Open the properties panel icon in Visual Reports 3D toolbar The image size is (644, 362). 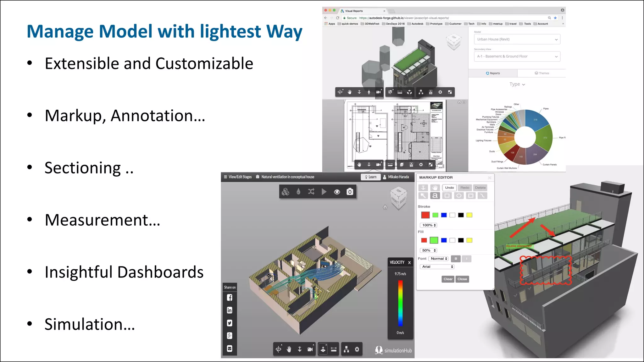click(x=430, y=92)
